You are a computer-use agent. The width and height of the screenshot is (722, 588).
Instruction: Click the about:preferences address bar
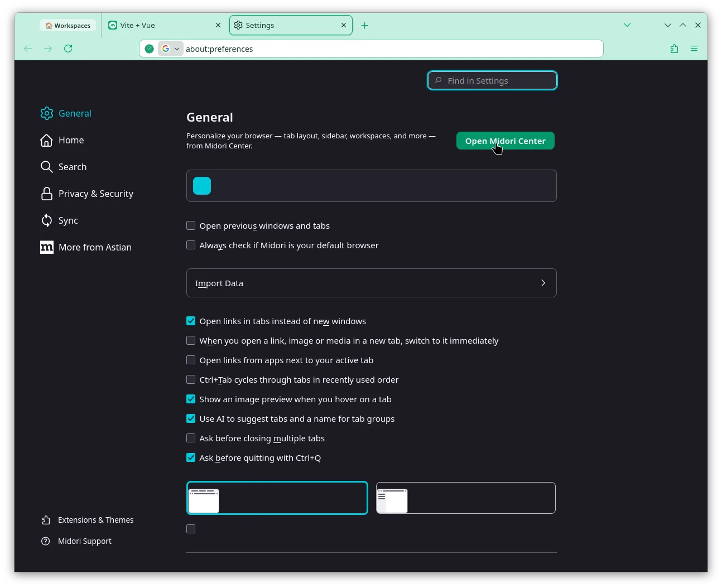coord(371,49)
